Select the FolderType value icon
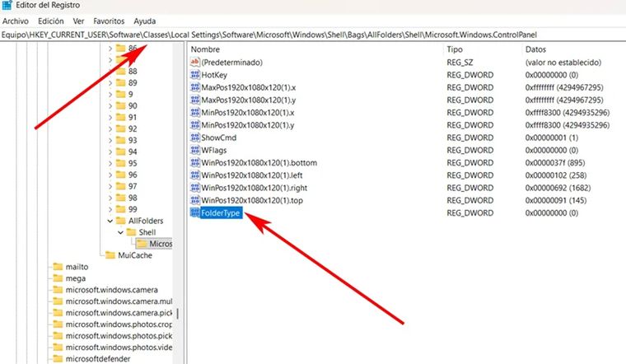The image size is (626, 364). pos(195,213)
